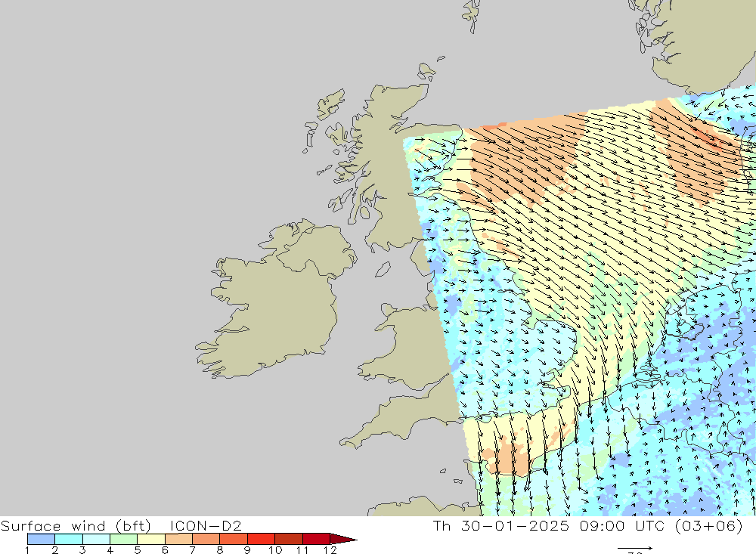Click the Beaufort 11–12 crimson legend swatch

coord(316,539)
